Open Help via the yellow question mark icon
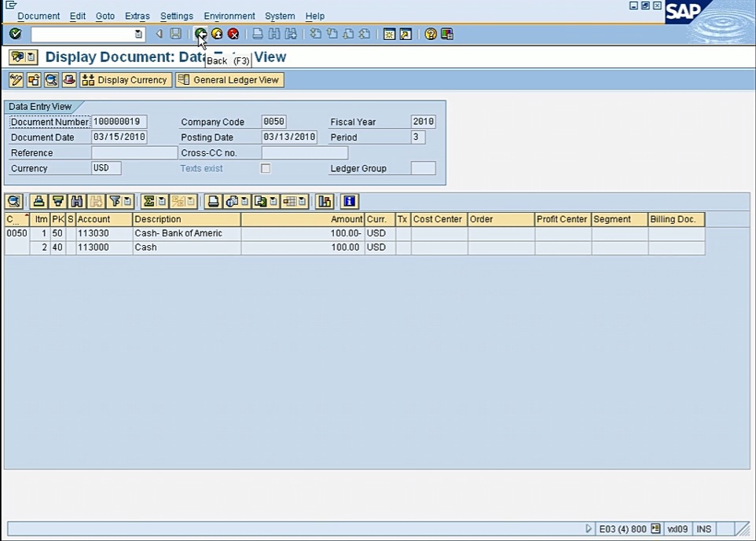756x541 pixels. (x=431, y=34)
